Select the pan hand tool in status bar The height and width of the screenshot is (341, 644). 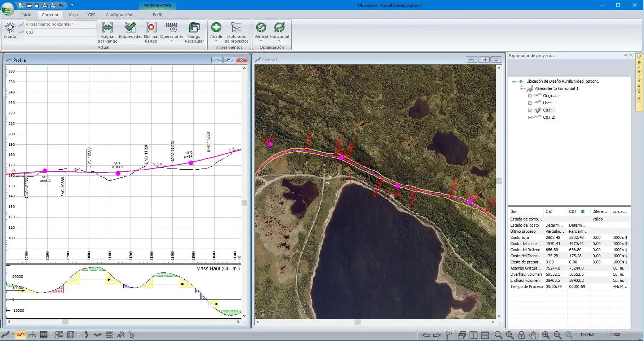point(533,335)
